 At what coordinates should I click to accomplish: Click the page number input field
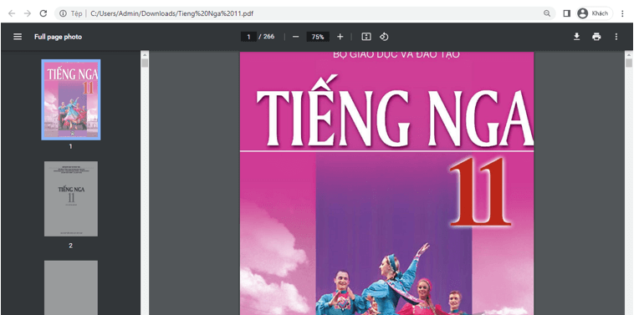point(248,37)
